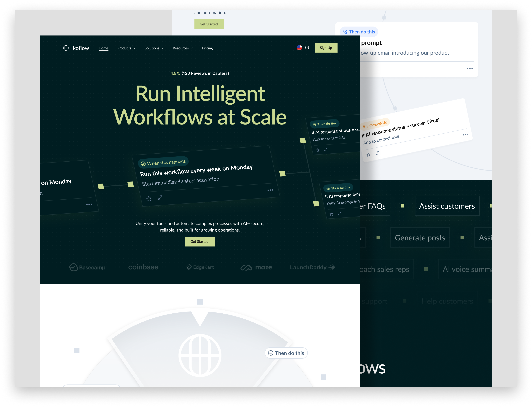This screenshot has height=407, width=532.
Task: Open three-dot menu on 'Start immediately after activation' card
Action: pos(270,190)
